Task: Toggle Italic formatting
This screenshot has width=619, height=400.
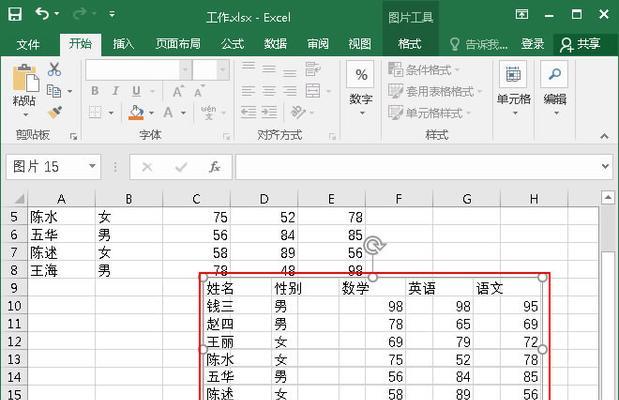Action: [115, 91]
